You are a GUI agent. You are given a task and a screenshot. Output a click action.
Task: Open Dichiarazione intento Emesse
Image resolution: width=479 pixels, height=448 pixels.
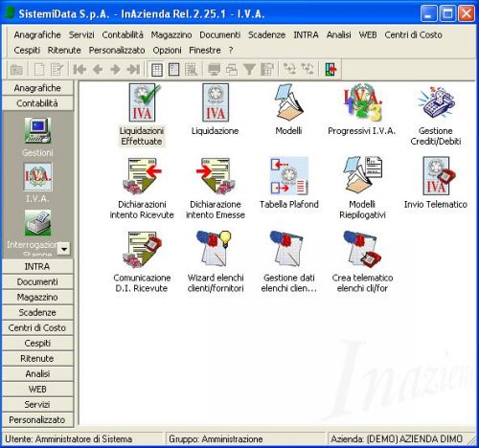click(x=216, y=176)
